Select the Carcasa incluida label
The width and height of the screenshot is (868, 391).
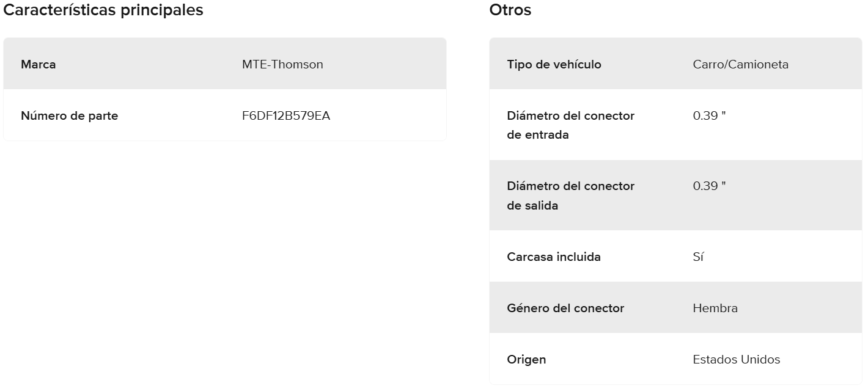pyautogui.click(x=553, y=257)
